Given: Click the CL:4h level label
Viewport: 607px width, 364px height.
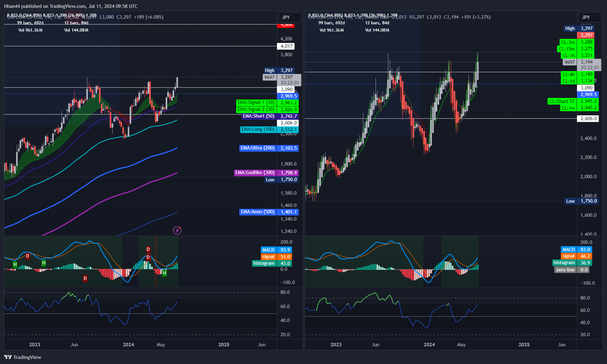Looking at the screenshot, I should (569, 75).
